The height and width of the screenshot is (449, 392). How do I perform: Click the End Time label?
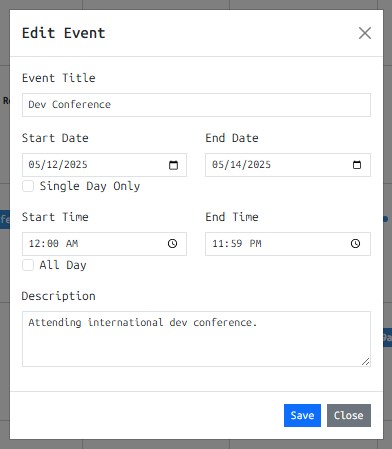point(232,217)
